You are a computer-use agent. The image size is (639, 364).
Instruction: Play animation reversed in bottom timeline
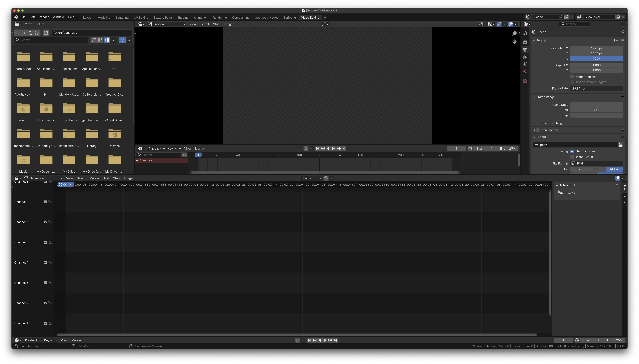[320, 340]
